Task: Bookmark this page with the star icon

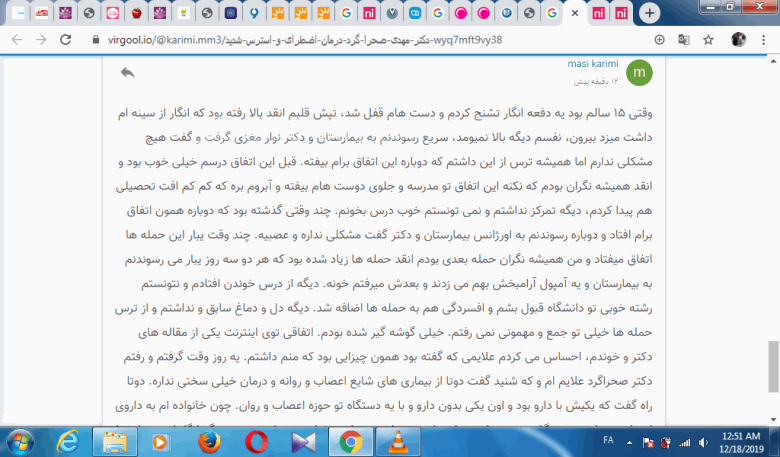Action: [x=709, y=40]
